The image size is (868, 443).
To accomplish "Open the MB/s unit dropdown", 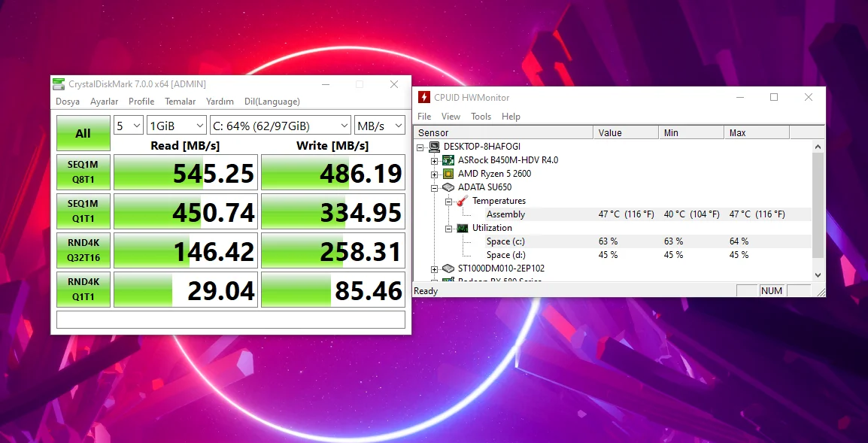I will [380, 126].
